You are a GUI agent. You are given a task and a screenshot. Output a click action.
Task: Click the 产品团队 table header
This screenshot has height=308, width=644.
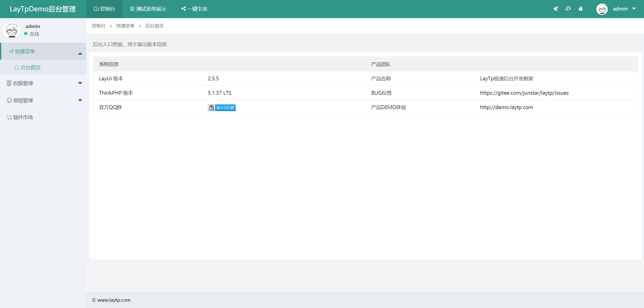pos(381,64)
